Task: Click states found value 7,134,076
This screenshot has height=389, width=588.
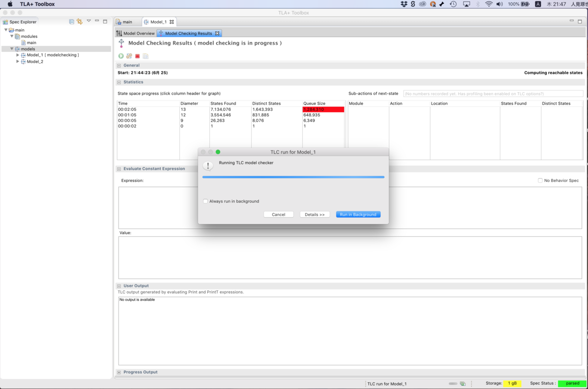Action: click(x=220, y=109)
